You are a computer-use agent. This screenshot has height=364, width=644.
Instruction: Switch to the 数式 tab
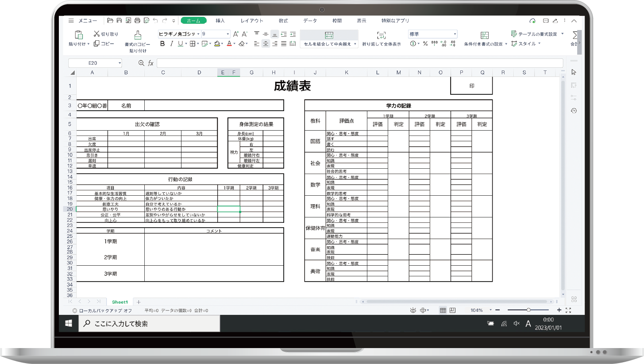pos(283,21)
